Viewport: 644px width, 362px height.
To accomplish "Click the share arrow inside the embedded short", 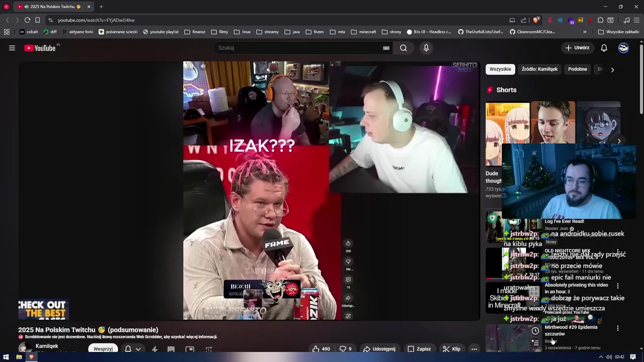I will coord(348,298).
